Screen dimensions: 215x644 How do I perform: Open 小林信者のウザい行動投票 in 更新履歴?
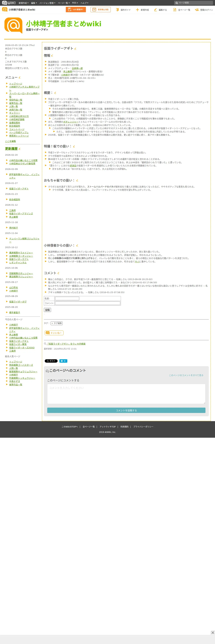(x=22, y=164)
